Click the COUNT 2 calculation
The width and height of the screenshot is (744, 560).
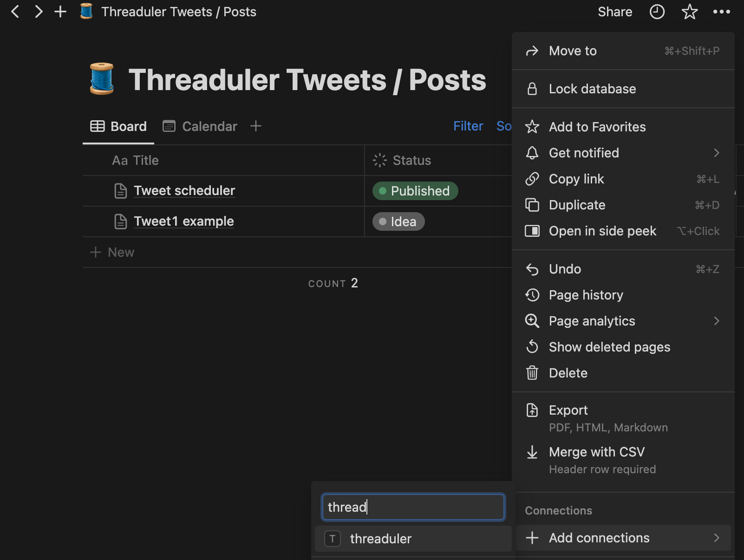[333, 283]
